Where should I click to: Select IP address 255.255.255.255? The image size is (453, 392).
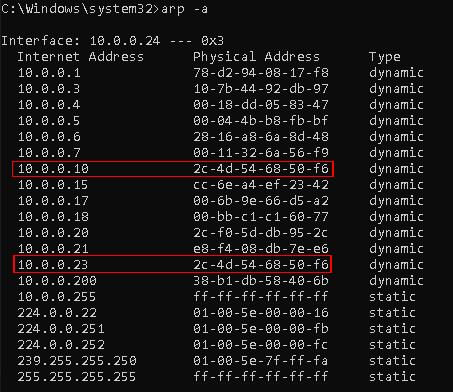(x=77, y=377)
